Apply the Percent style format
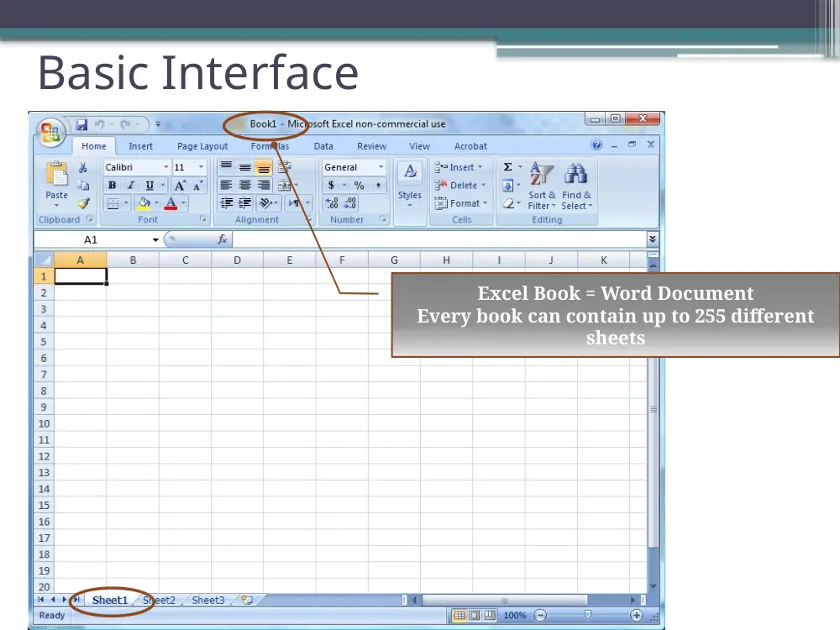Viewport: 840px width, 630px height. click(x=359, y=186)
